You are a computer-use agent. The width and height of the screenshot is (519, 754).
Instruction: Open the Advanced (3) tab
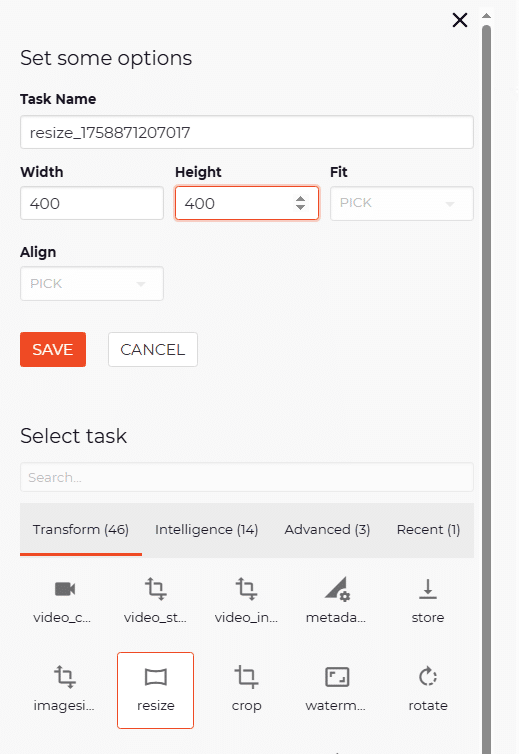pos(328,529)
